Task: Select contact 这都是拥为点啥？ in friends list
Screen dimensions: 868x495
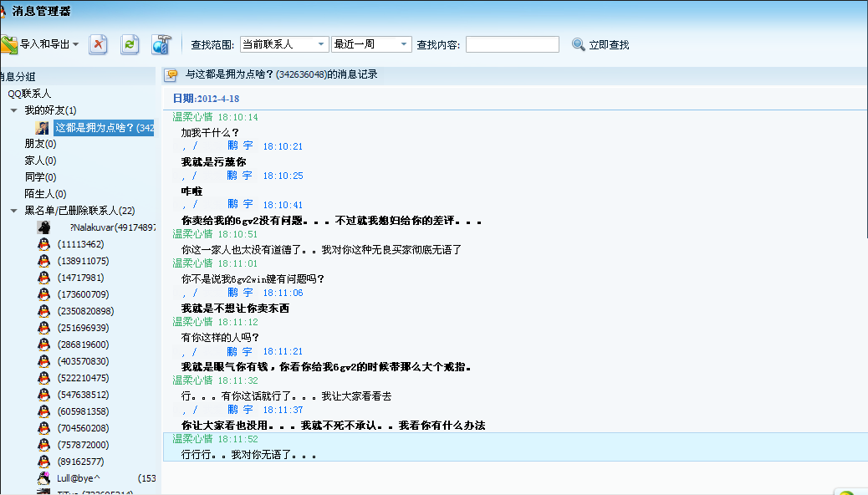Action: coord(104,128)
